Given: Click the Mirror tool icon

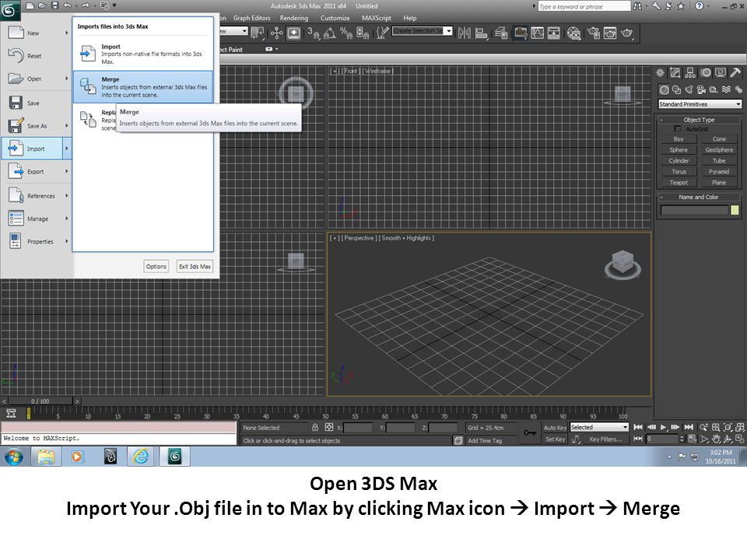Looking at the screenshot, I should pos(464,33).
